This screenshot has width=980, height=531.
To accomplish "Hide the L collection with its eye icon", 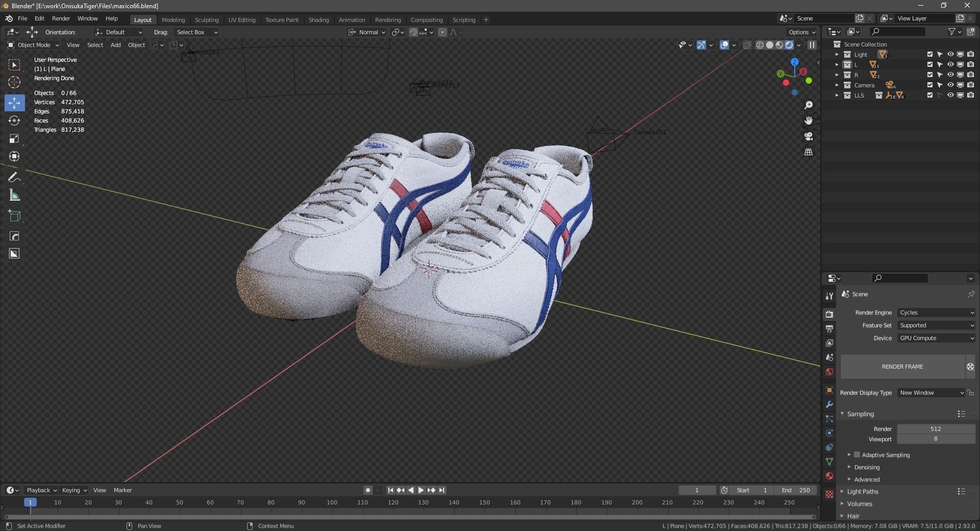I will 950,65.
